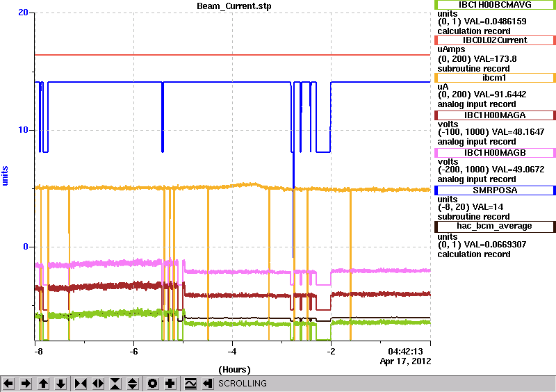556x392 pixels.
Task: Click the scroll-mode arrow icon beside SCROLLING
Action: (208, 384)
